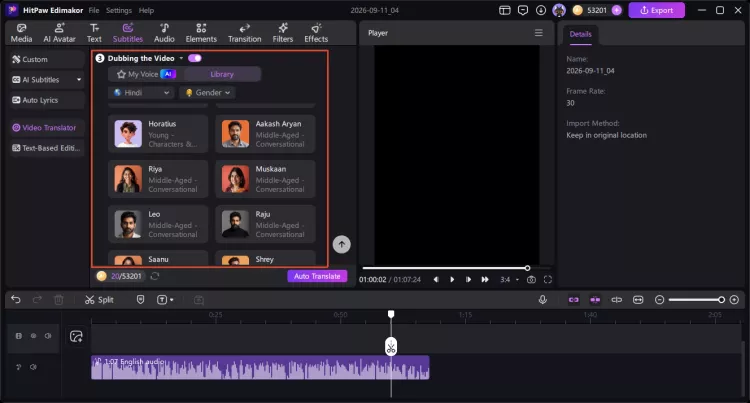Add credits with the plus icon
Image resolution: width=750 pixels, height=403 pixels.
coord(617,10)
